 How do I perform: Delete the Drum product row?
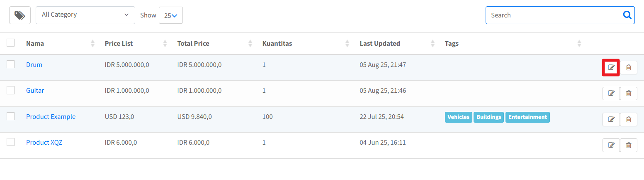tap(629, 67)
